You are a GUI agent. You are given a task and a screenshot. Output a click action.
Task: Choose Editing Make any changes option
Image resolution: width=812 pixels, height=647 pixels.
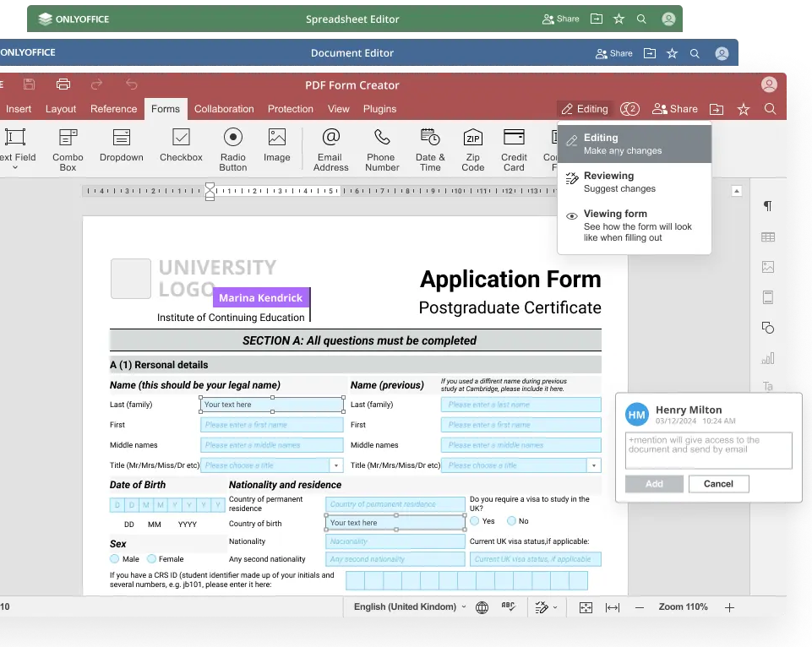(635, 144)
